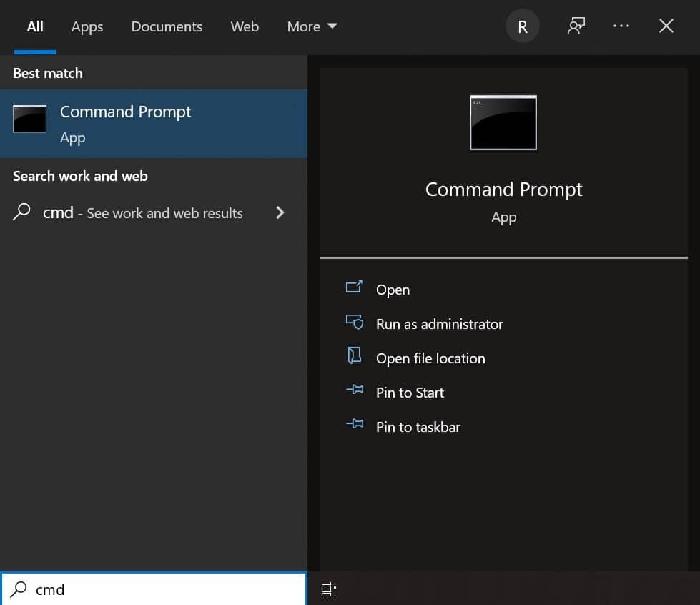Click the R user account avatar

522,26
